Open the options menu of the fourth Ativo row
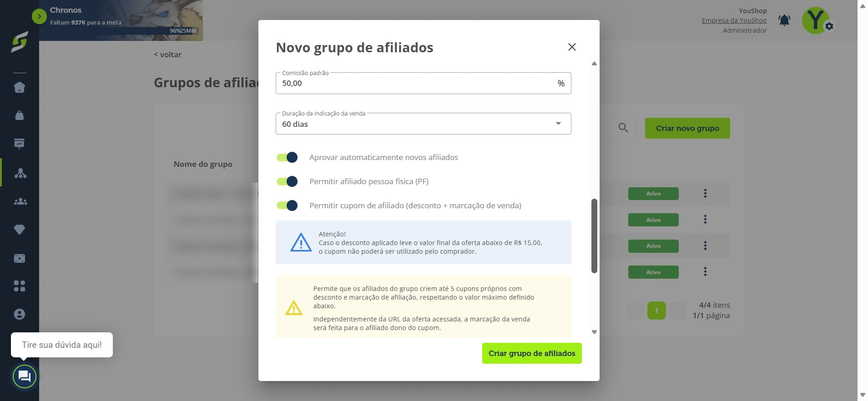This screenshot has width=868, height=401. click(705, 271)
